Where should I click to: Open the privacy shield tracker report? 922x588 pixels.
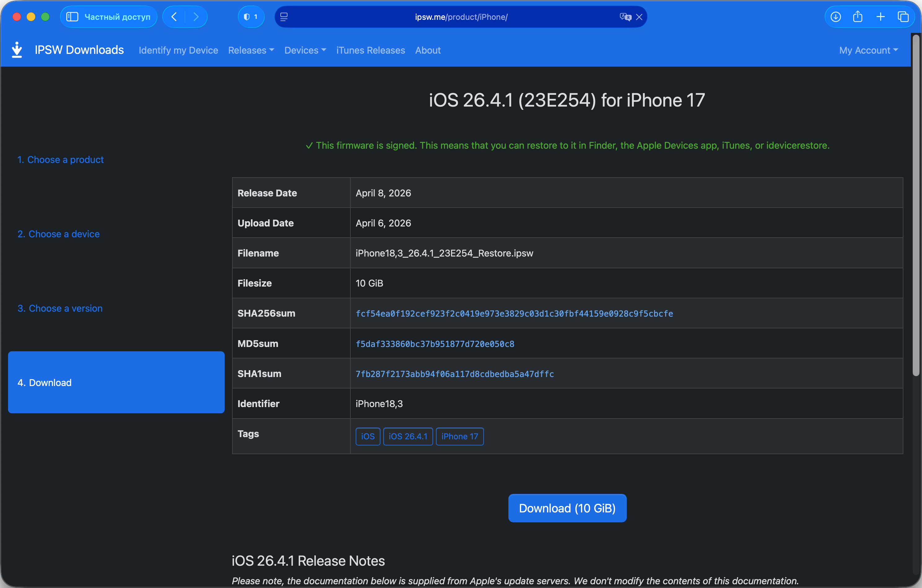click(251, 17)
